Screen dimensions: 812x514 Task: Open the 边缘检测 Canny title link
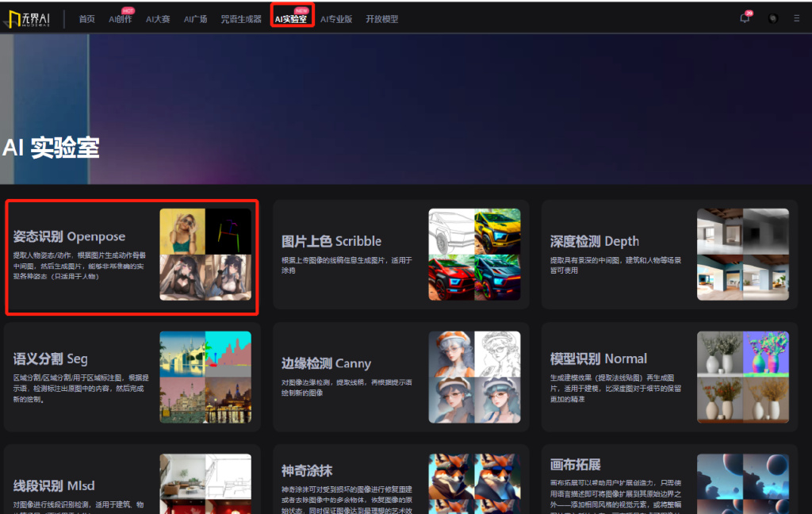[326, 363]
